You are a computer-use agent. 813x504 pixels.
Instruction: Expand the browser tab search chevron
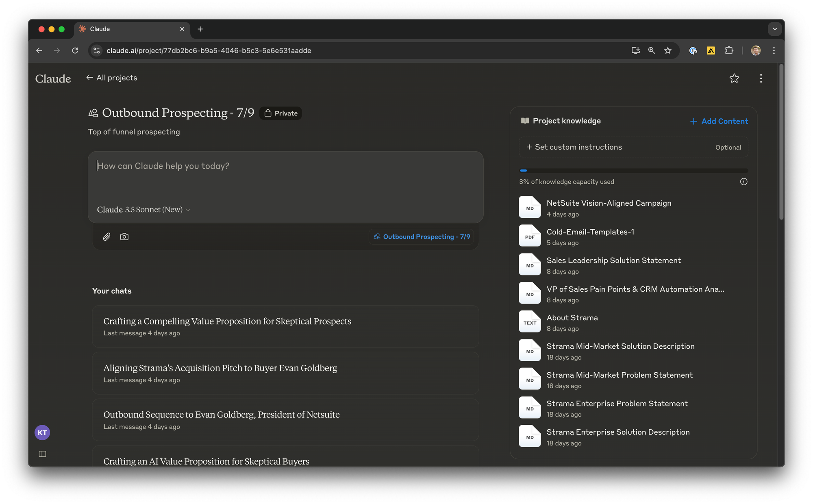(x=774, y=29)
